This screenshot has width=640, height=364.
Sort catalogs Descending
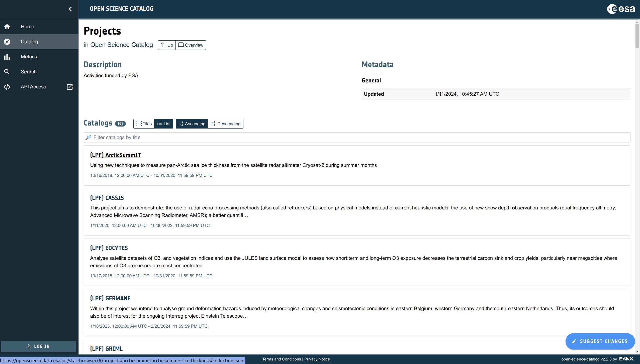226,124
